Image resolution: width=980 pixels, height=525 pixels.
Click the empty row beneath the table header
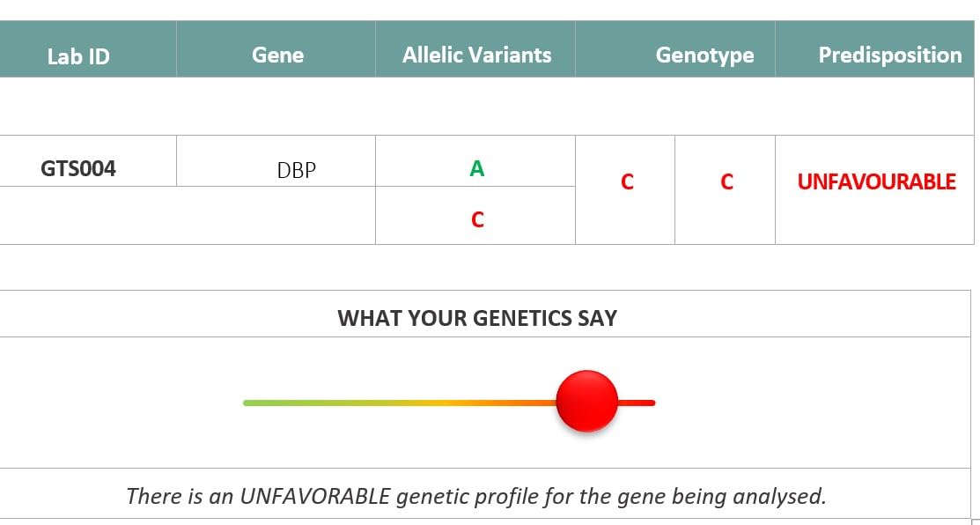coord(484,106)
